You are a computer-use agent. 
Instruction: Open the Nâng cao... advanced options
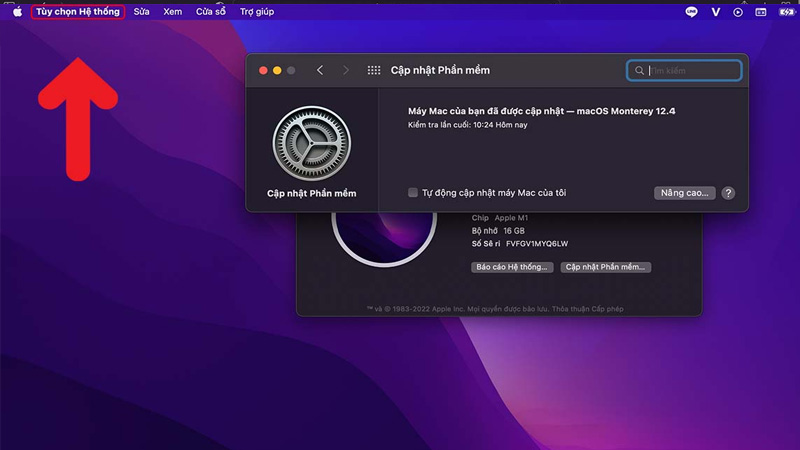click(x=685, y=193)
